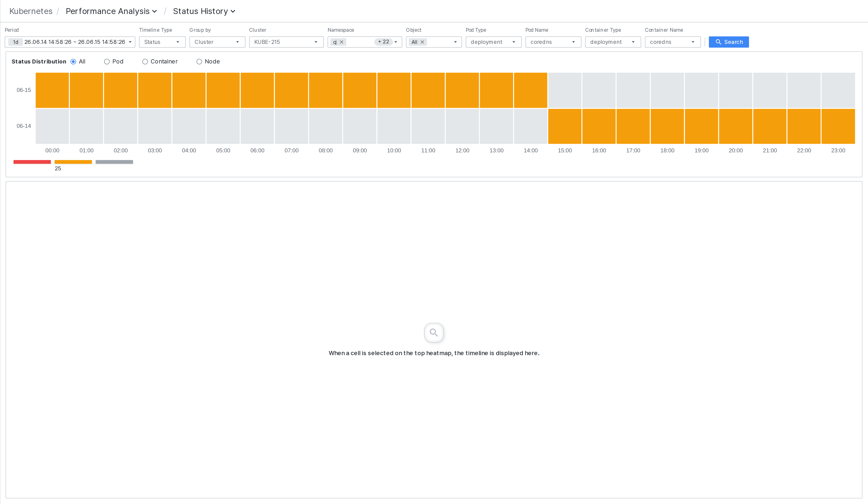Screen dimensions: 868x504
Task: Select the Pod radio button
Action: 107,62
